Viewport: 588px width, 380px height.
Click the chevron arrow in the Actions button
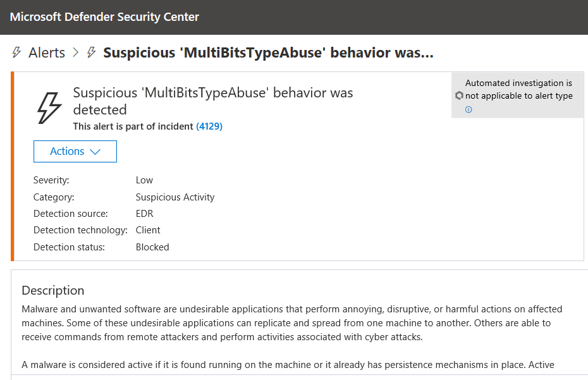(95, 152)
